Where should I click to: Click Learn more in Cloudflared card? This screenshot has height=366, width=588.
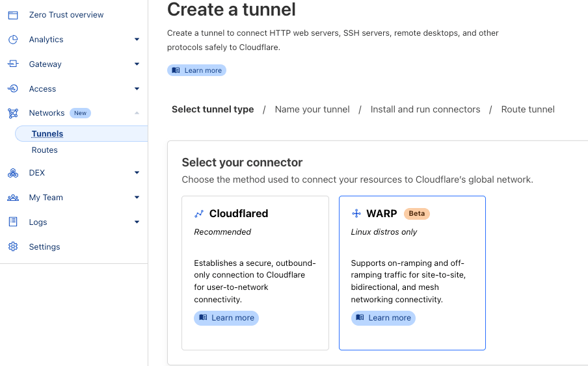(226, 318)
